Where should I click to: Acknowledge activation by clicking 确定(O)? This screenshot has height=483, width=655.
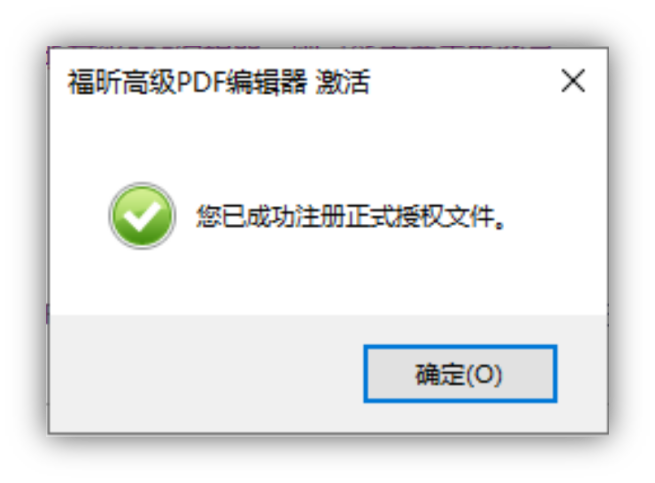tap(460, 374)
